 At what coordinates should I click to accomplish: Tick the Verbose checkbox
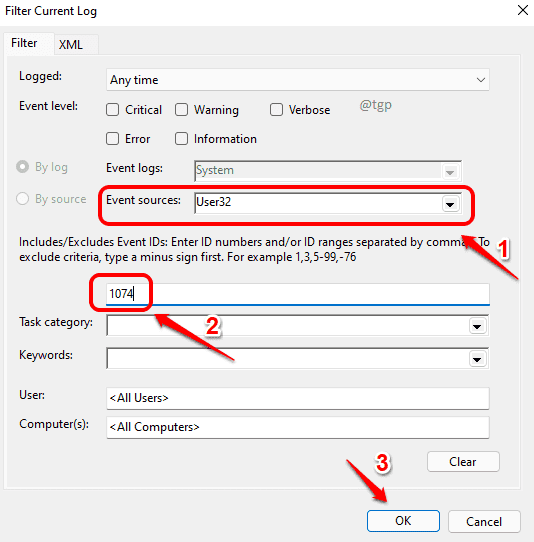pos(276,110)
